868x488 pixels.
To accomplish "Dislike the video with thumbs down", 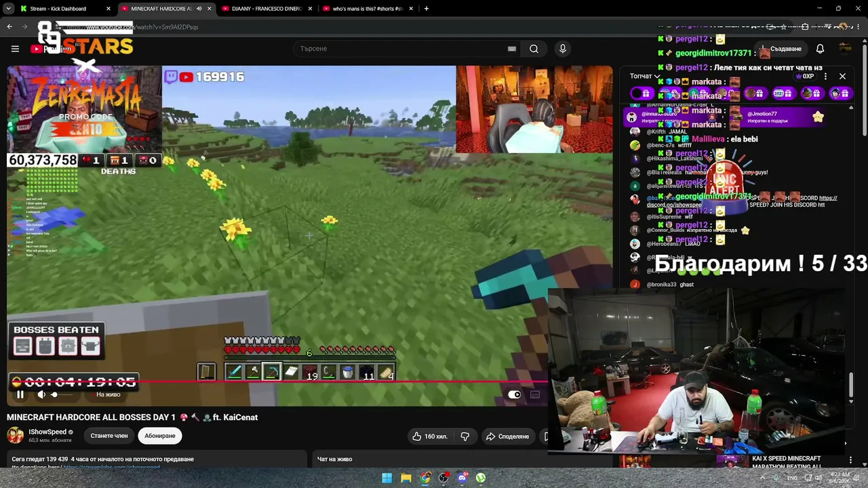I will pyautogui.click(x=465, y=436).
